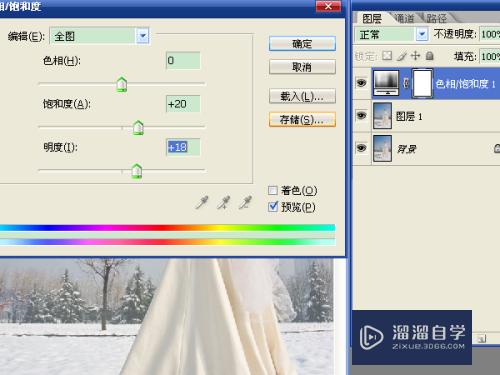Image resolution: width=500 pixels, height=375 pixels.
Task: Select the 背景 layer name
Action: (x=406, y=149)
